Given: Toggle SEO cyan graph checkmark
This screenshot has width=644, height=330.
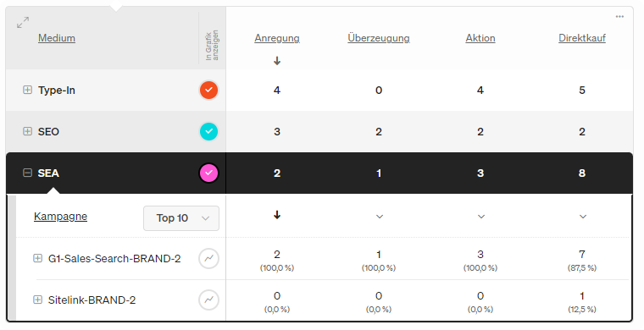Looking at the screenshot, I should coord(208,132).
